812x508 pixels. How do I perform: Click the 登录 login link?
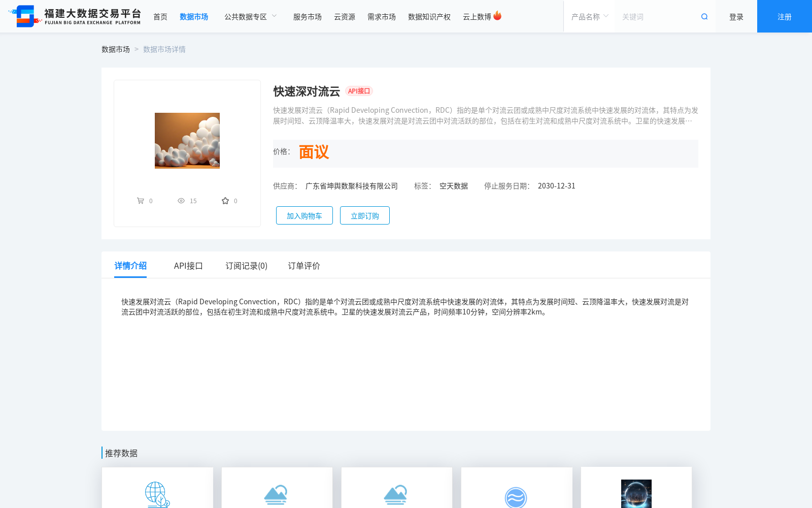(736, 17)
